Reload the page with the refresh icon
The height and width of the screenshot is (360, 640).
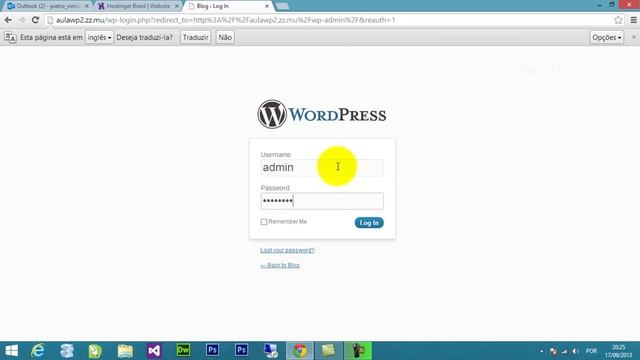tap(36, 20)
